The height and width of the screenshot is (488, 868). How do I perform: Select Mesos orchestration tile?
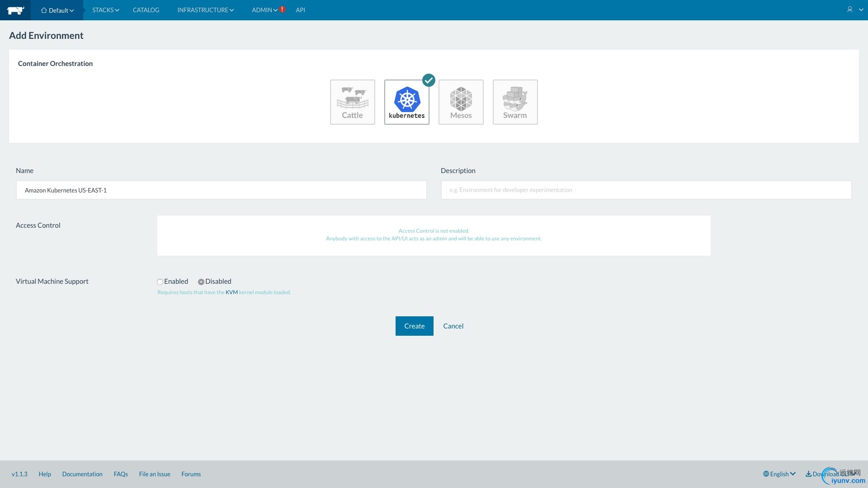pyautogui.click(x=461, y=102)
